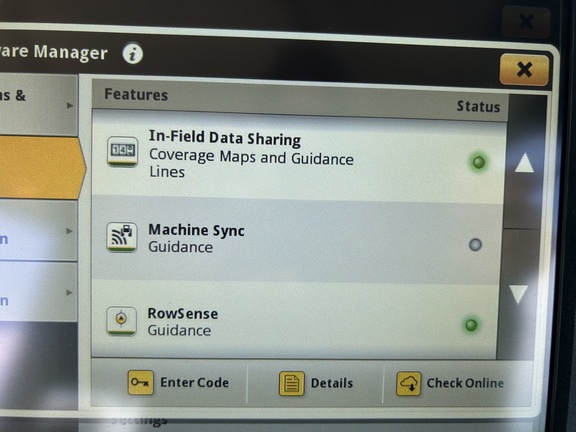Image resolution: width=576 pixels, height=432 pixels.
Task: Select the In-Field Data Sharing title text
Action: click(x=225, y=138)
